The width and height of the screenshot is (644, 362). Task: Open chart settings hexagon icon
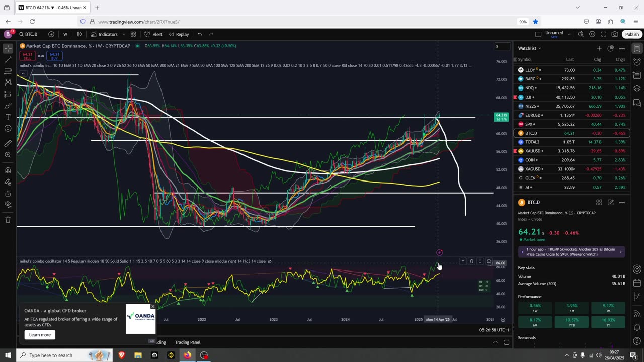(592, 34)
